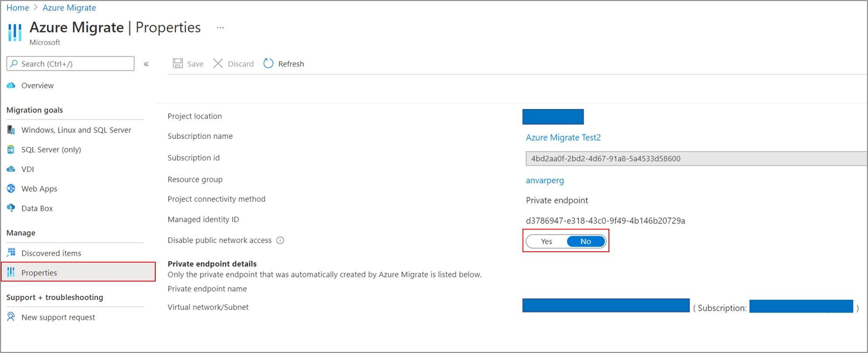Click the SQL Server (only) database icon
This screenshot has height=353, width=868.
point(11,150)
